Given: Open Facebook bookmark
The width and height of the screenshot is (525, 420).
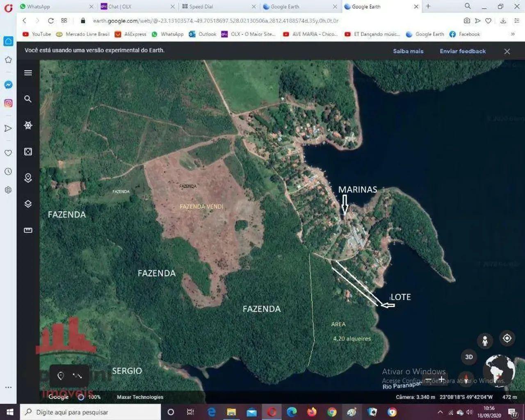Looking at the screenshot, I should click(x=465, y=34).
